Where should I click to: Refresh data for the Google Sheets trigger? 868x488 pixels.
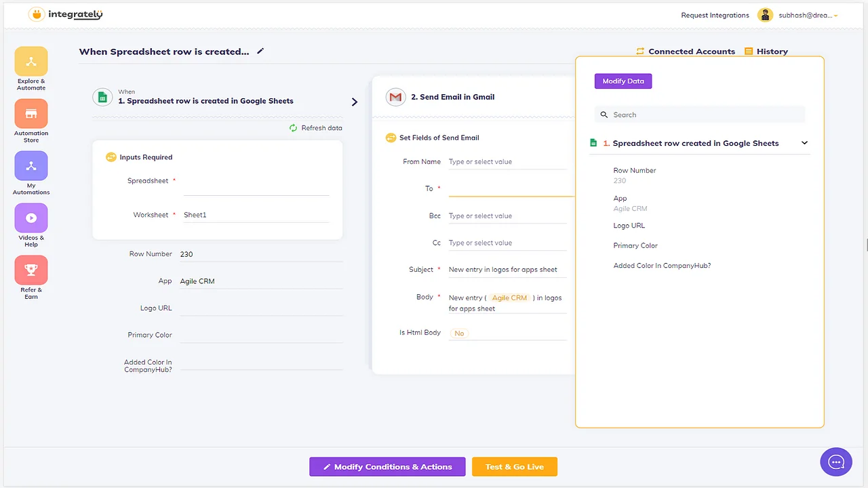pos(316,127)
